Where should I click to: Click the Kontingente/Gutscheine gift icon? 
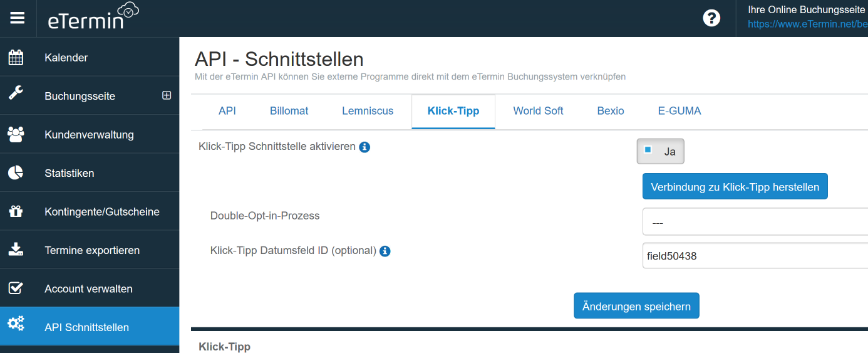pos(16,211)
